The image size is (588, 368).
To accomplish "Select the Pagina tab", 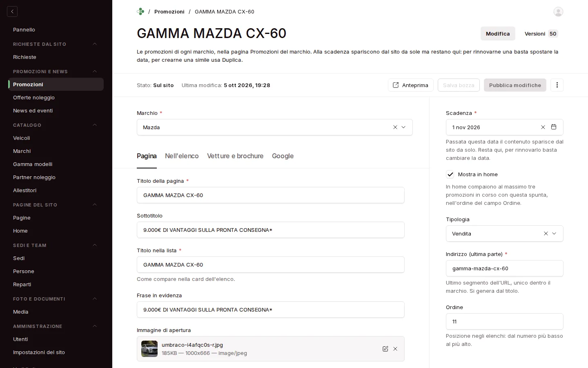I will (147, 156).
